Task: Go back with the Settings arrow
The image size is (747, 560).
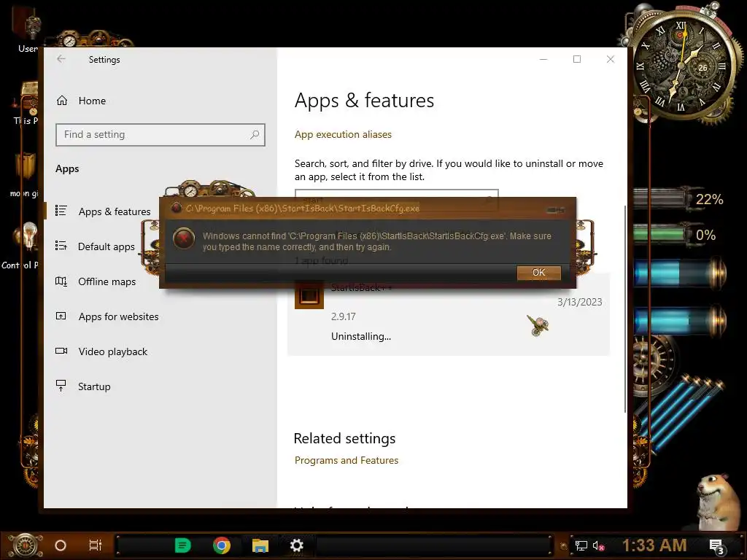Action: tap(61, 59)
